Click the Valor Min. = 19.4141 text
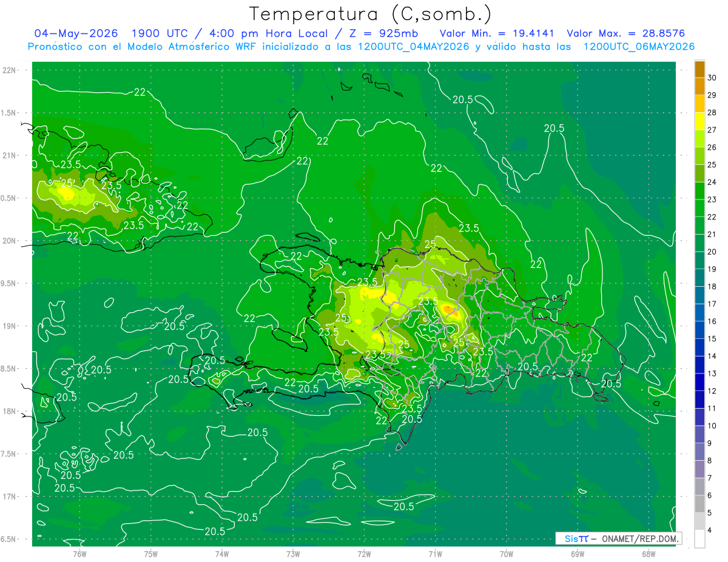This screenshot has width=728, height=562. click(497, 33)
